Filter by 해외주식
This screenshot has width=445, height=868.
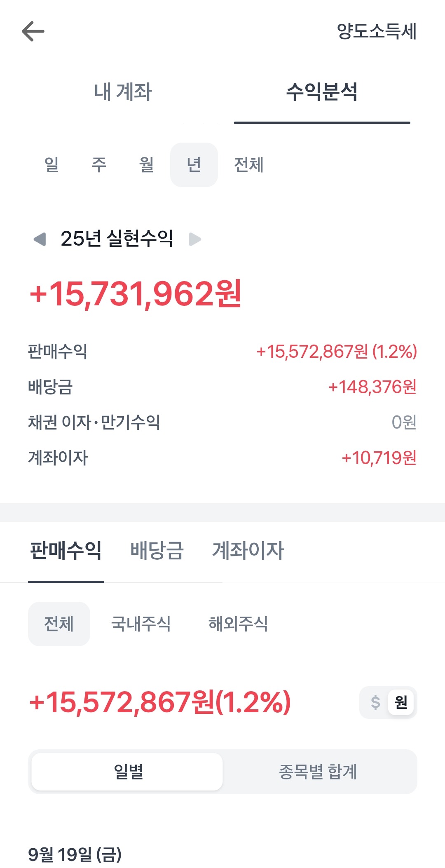[x=238, y=624]
